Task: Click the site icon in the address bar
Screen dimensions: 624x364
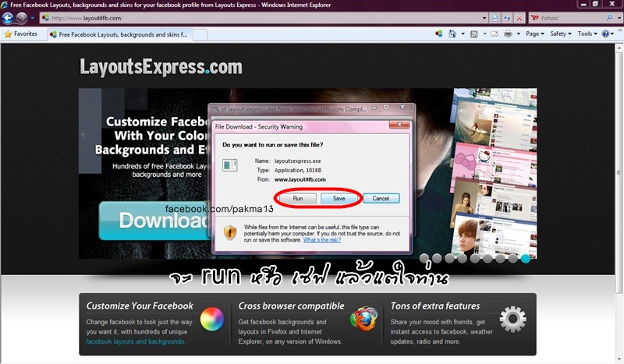Action: click(45, 18)
